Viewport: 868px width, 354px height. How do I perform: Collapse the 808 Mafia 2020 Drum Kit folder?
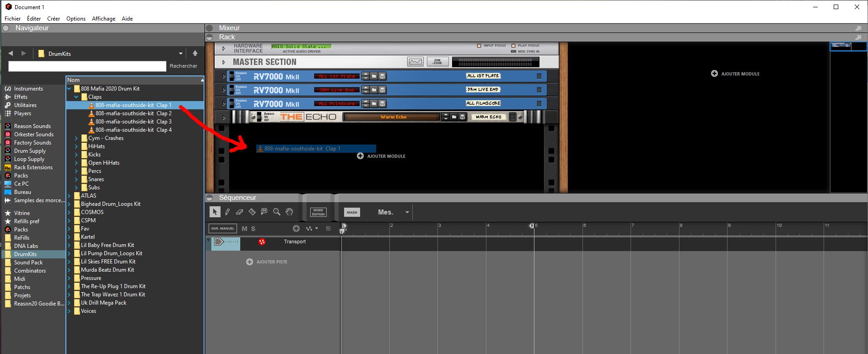coord(70,89)
